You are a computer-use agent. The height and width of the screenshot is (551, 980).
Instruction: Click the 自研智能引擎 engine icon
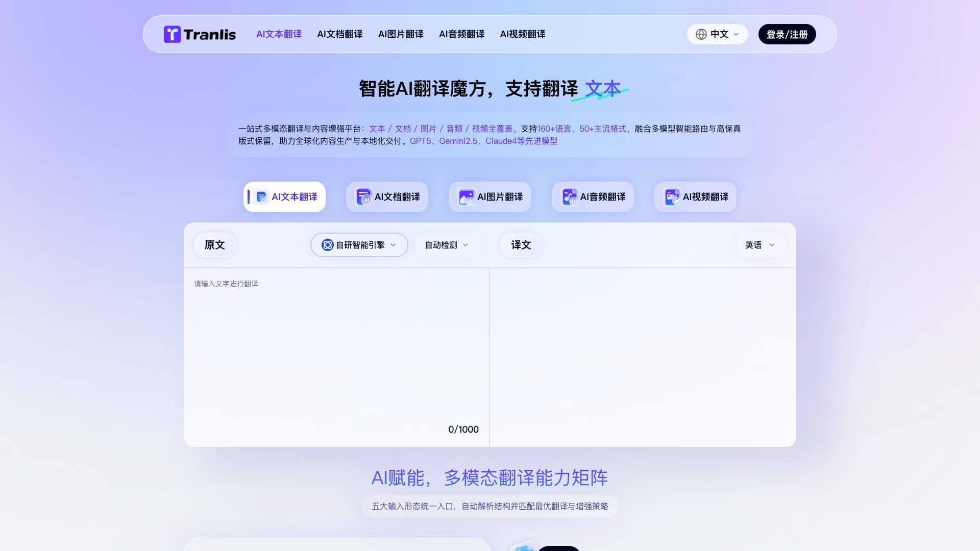click(327, 245)
